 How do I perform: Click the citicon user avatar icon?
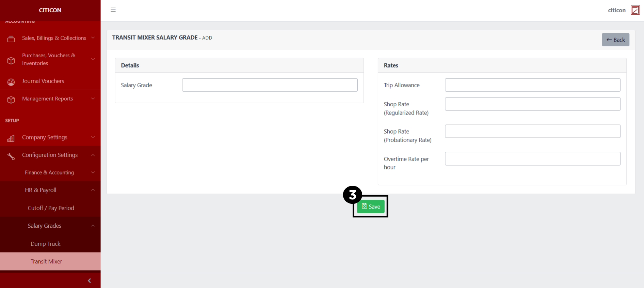click(635, 10)
